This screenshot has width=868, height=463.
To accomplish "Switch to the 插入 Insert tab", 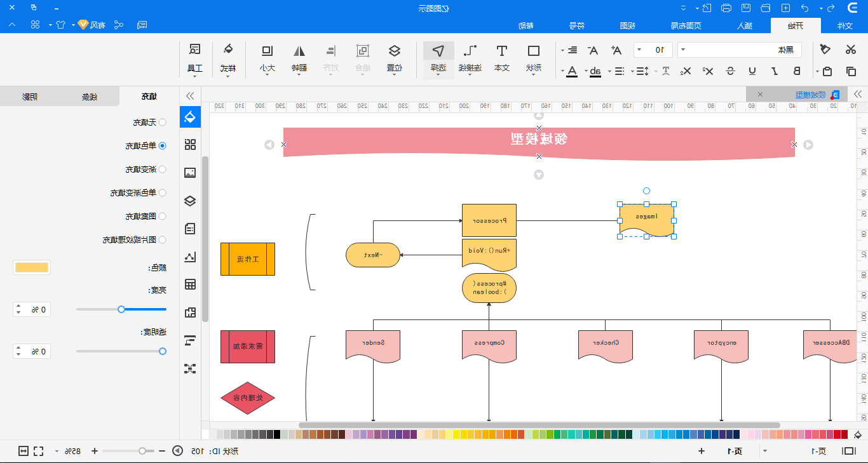I will coord(745,25).
